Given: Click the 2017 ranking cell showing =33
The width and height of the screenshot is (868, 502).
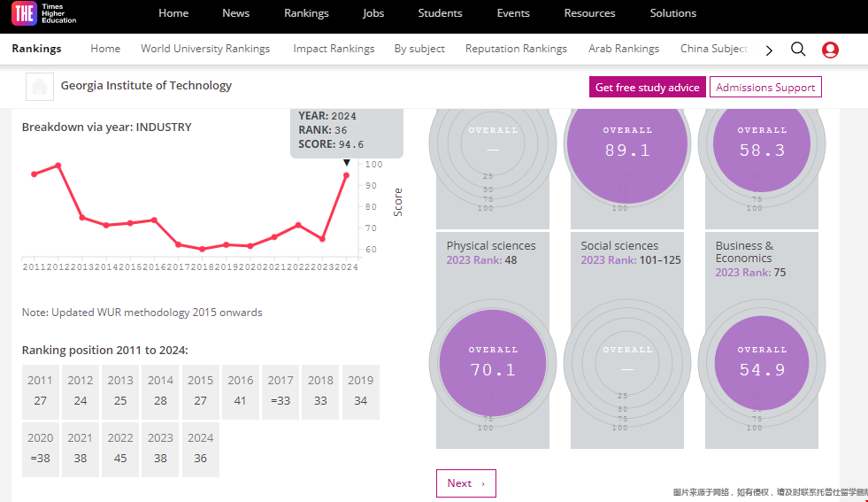Looking at the screenshot, I should click(x=280, y=391).
